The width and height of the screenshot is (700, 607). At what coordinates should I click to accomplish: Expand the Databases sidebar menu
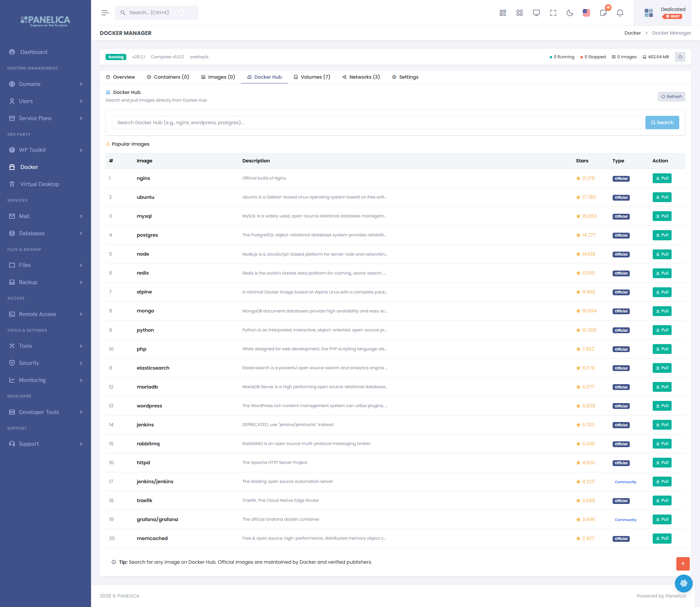pyautogui.click(x=46, y=233)
